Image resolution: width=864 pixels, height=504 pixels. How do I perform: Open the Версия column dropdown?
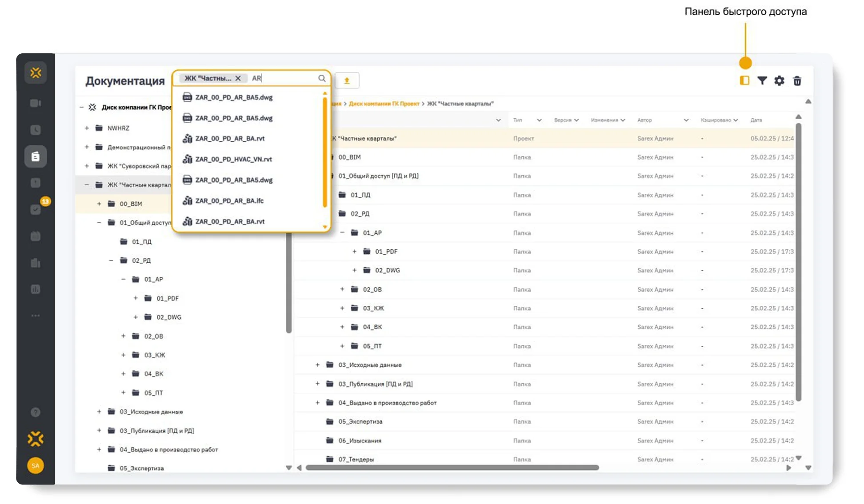coord(576,120)
